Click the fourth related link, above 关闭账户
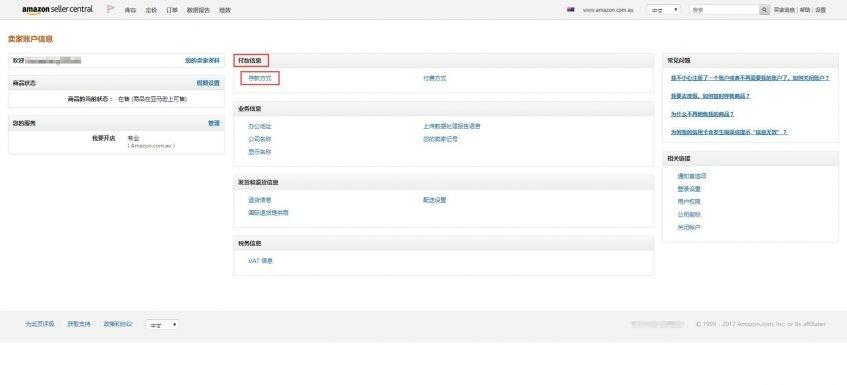The image size is (847, 385). coord(689,215)
